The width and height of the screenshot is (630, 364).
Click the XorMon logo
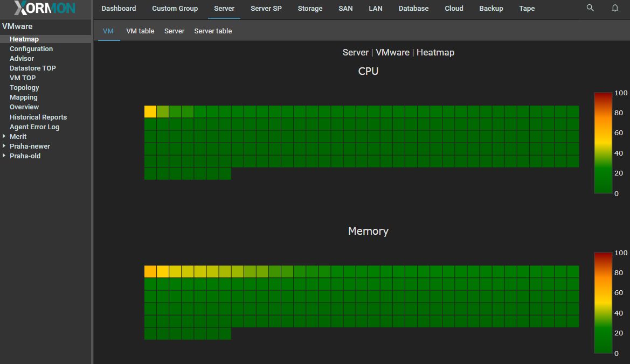(45, 8)
